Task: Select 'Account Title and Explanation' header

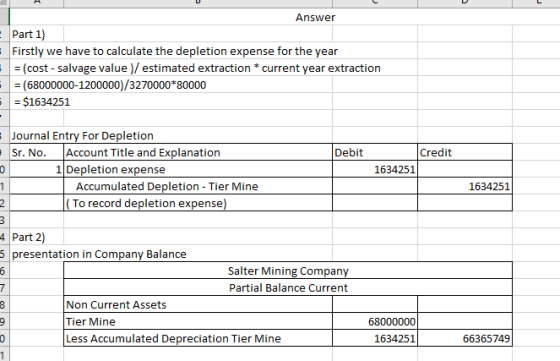Action: 198,152
